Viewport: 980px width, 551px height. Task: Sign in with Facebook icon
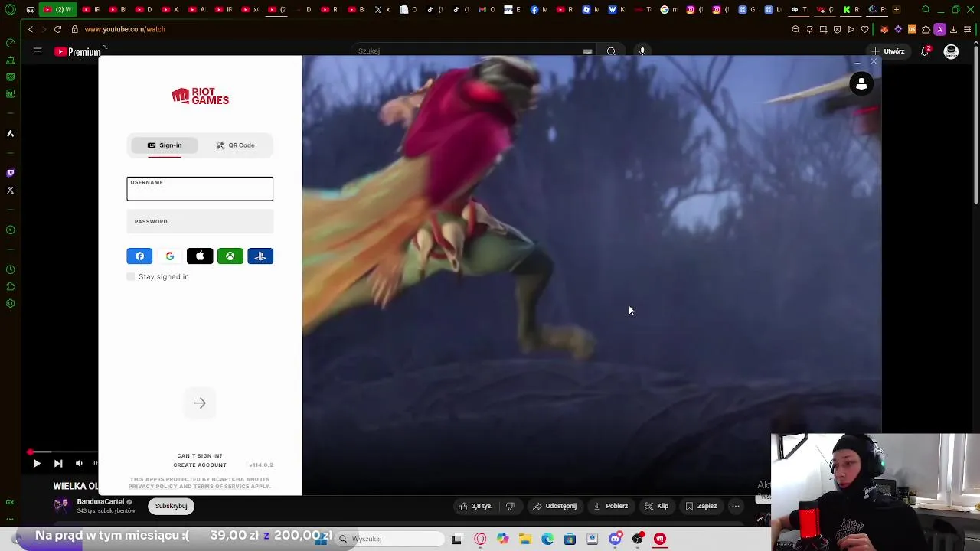pos(139,256)
